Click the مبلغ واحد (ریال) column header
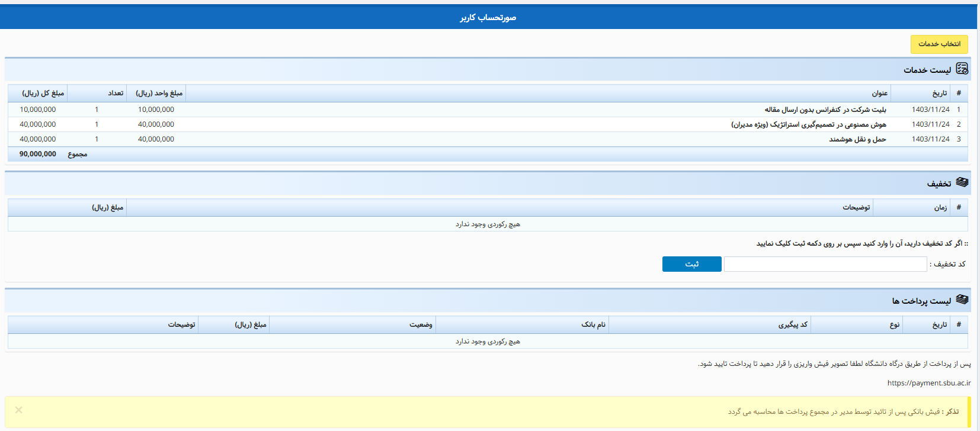Image resolution: width=980 pixels, height=431 pixels. tap(159, 94)
